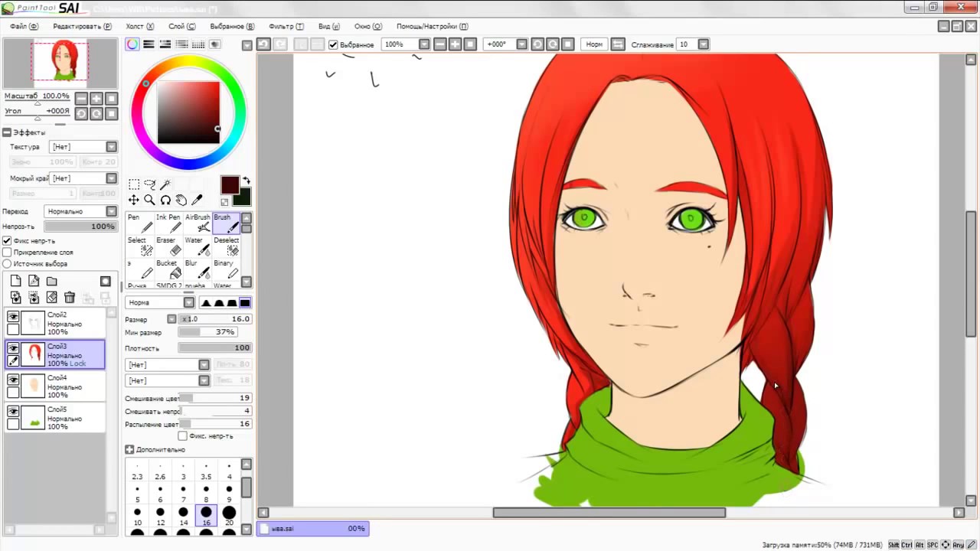Pick the lasso selection tool

click(x=149, y=184)
